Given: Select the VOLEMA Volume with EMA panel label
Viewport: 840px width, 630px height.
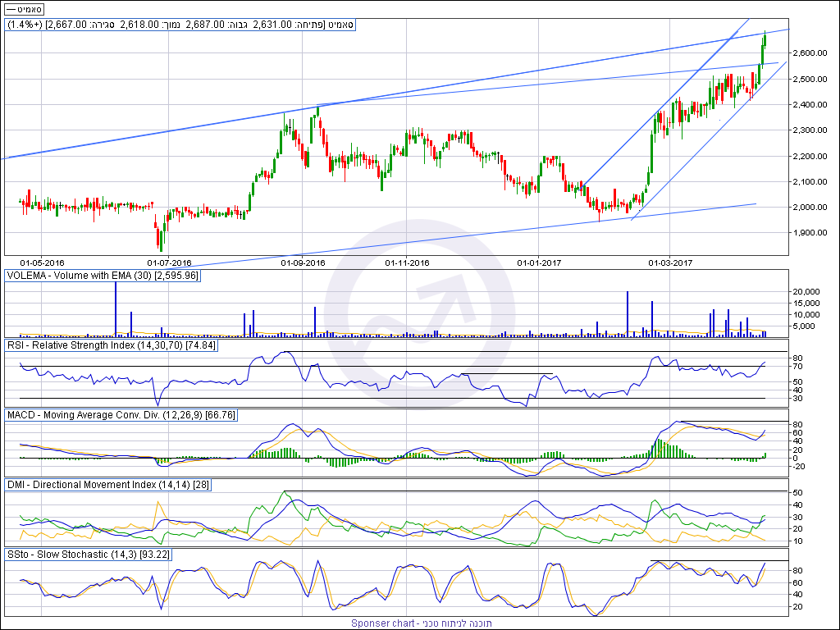Looking at the screenshot, I should point(103,276).
